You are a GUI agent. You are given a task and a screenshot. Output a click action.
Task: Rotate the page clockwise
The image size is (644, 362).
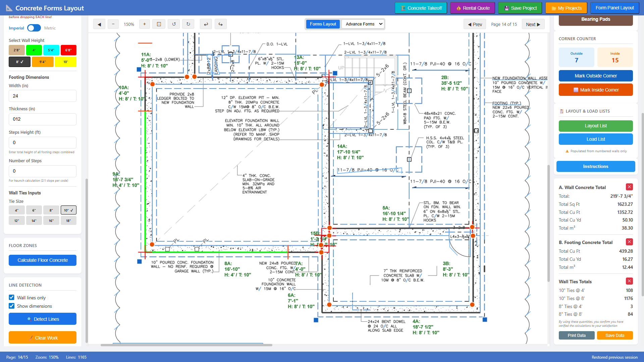tap(188, 24)
